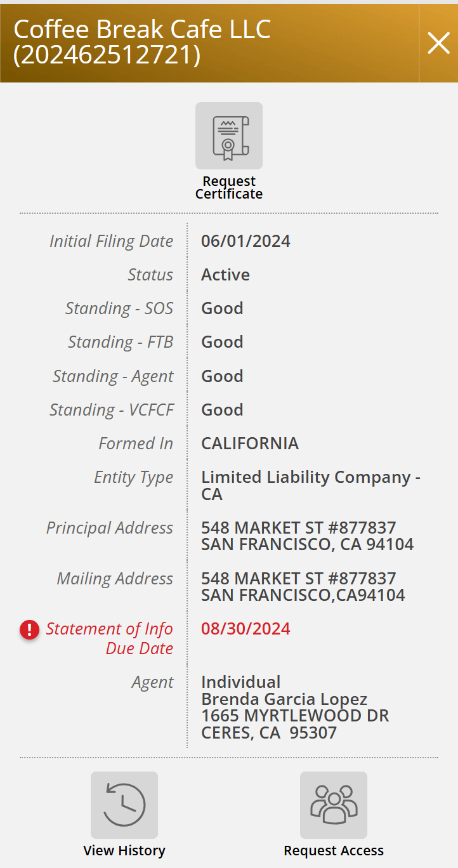Click the Request Access people icon

click(x=334, y=805)
